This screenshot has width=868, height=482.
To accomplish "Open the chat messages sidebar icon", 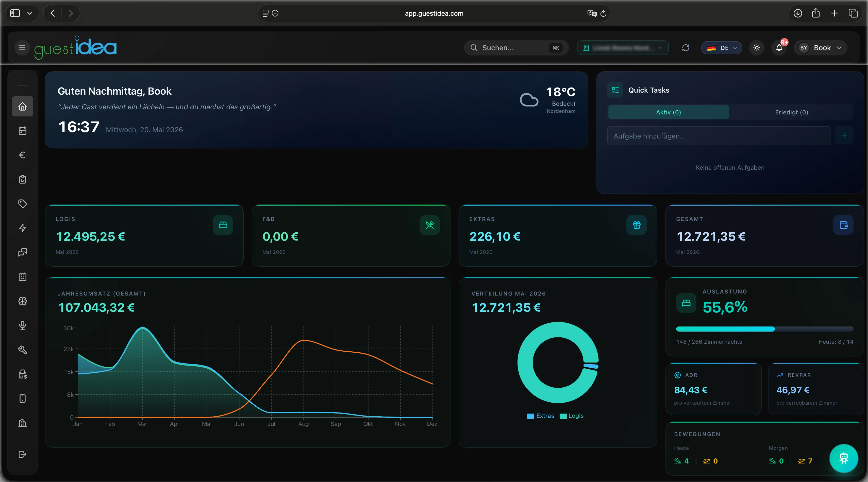I will point(23,252).
